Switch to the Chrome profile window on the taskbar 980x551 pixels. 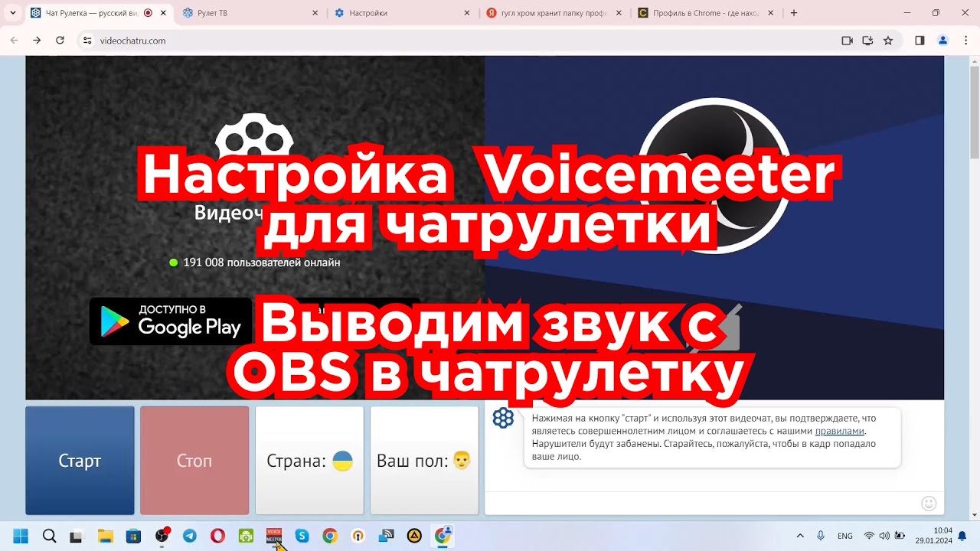[x=443, y=536]
